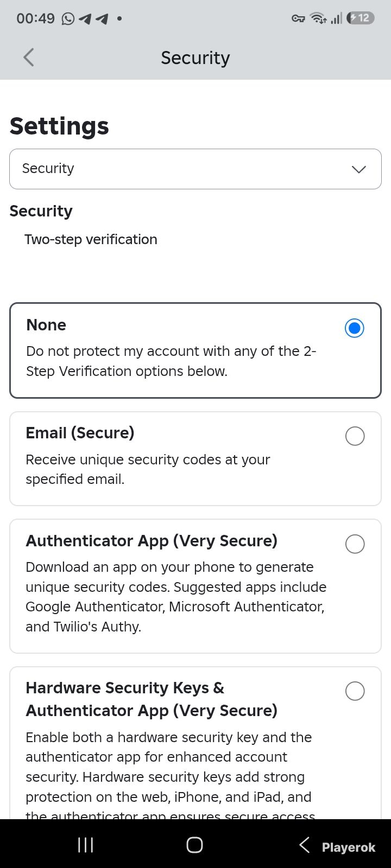Tap the battery indicator showing 12
Image resolution: width=391 pixels, height=868 pixels.
pyautogui.click(x=360, y=18)
